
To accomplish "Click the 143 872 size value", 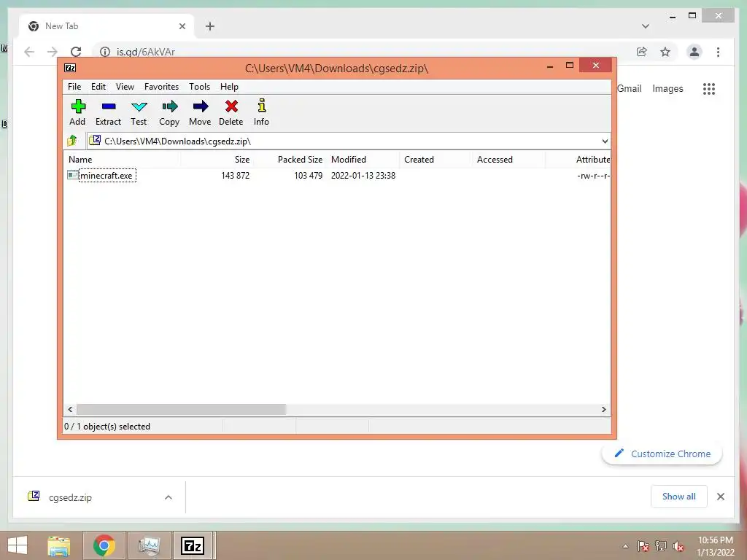I will [236, 175].
